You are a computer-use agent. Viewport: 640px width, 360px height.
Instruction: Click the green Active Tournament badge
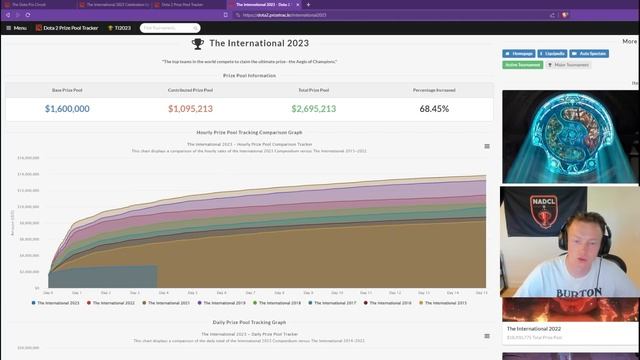point(522,65)
